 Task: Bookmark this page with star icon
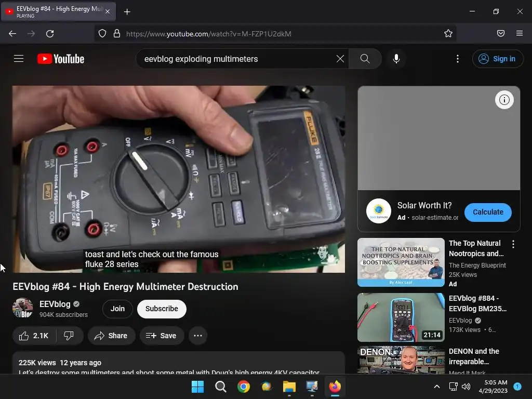(x=448, y=34)
